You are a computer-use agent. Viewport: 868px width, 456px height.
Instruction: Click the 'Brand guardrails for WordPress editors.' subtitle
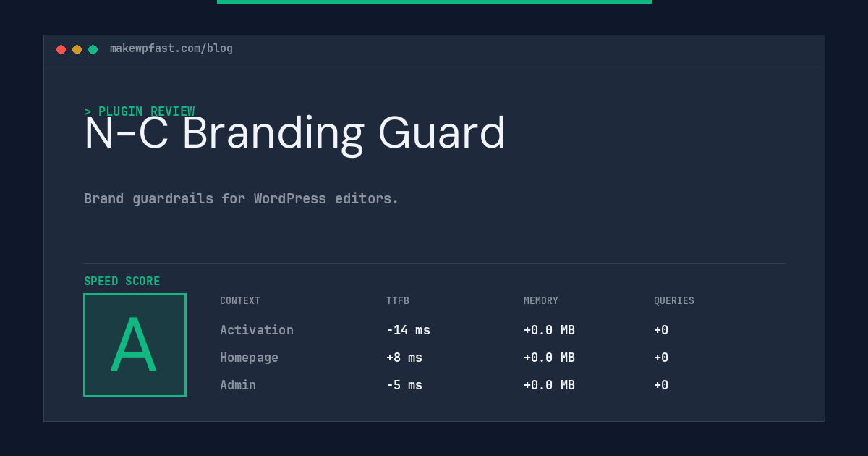pos(242,198)
